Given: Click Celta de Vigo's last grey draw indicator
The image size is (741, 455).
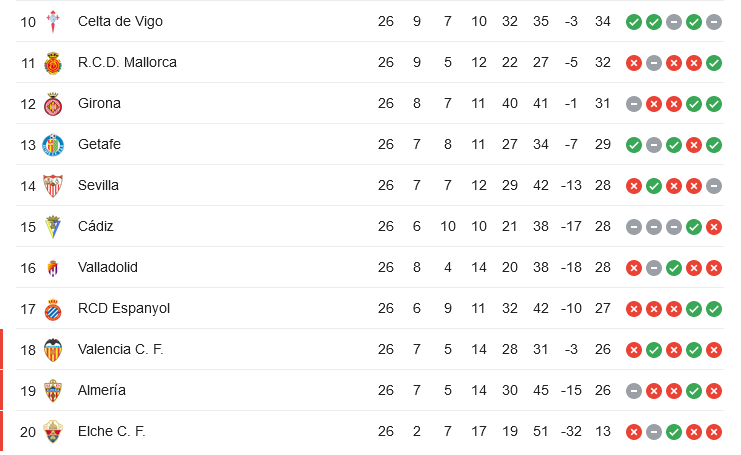Looking at the screenshot, I should click(x=714, y=22).
